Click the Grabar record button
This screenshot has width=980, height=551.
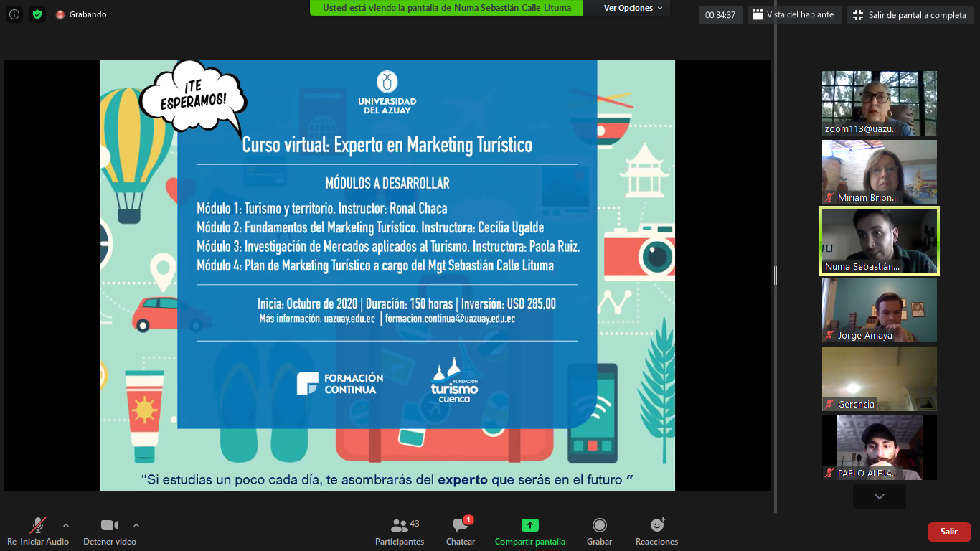click(599, 532)
